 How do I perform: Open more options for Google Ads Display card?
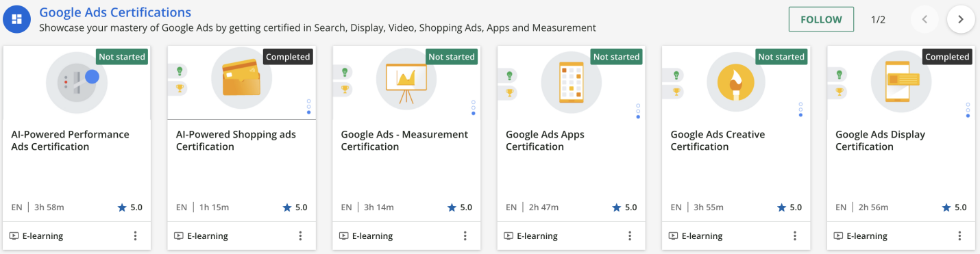(x=959, y=236)
